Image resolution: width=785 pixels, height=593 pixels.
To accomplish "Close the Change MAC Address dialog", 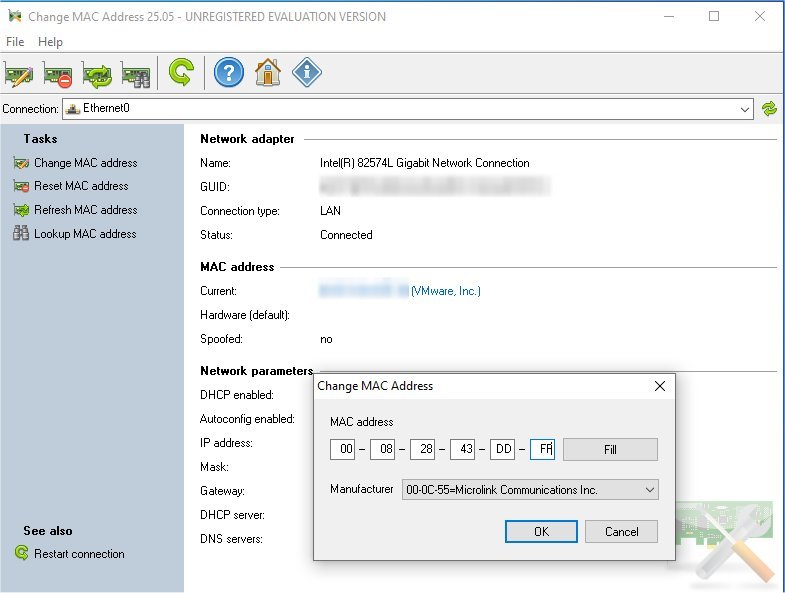I will click(660, 386).
